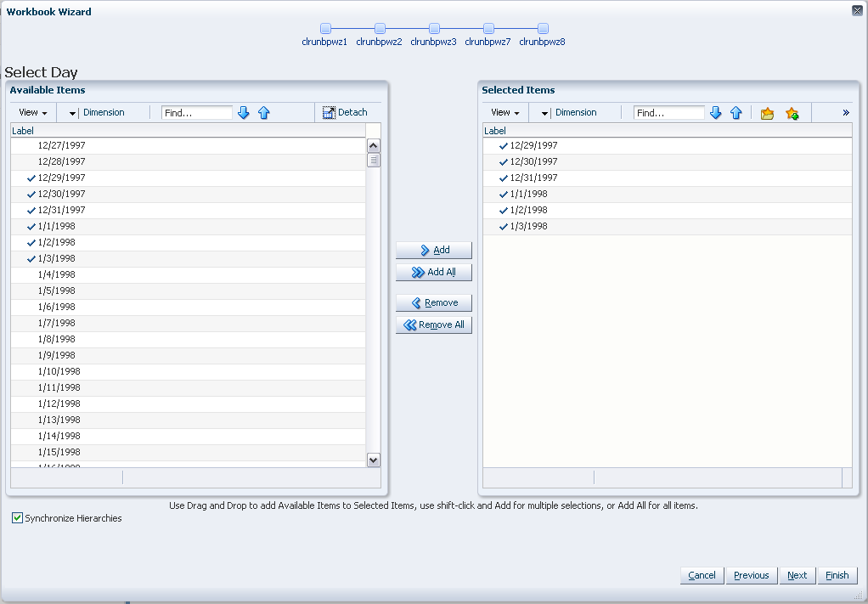The image size is (868, 604).
Task: Select 1/4/1998 in Available Items
Action: click(x=189, y=274)
